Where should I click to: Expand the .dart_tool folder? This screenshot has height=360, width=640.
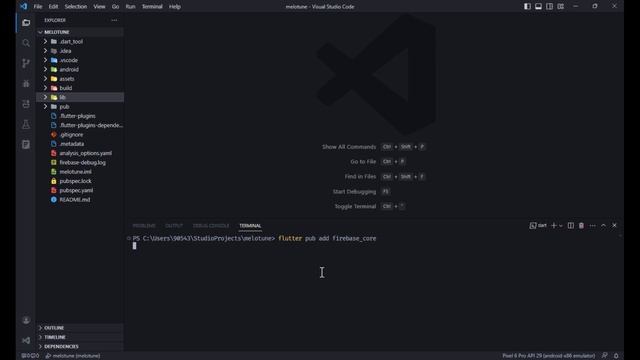pos(80,42)
